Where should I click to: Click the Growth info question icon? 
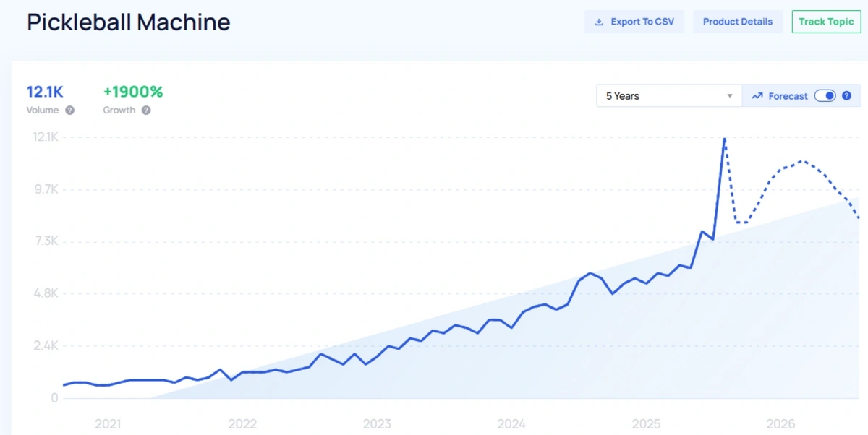click(146, 111)
